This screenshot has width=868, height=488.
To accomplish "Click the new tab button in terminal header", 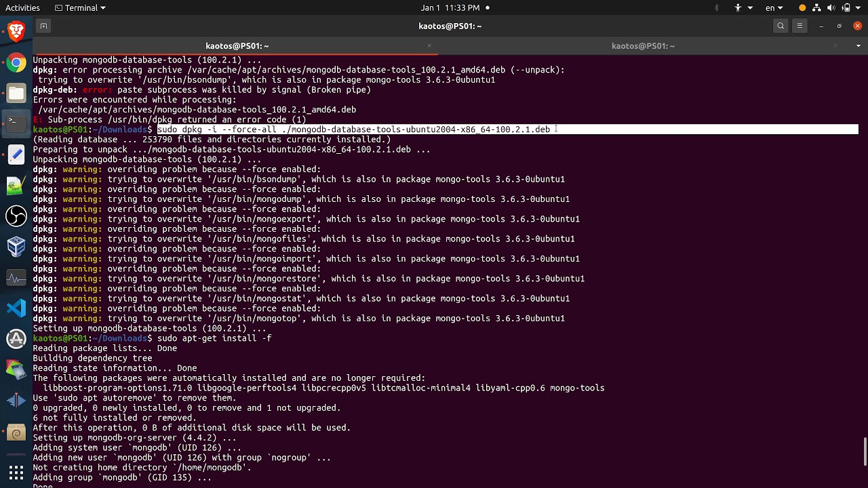I will (43, 26).
